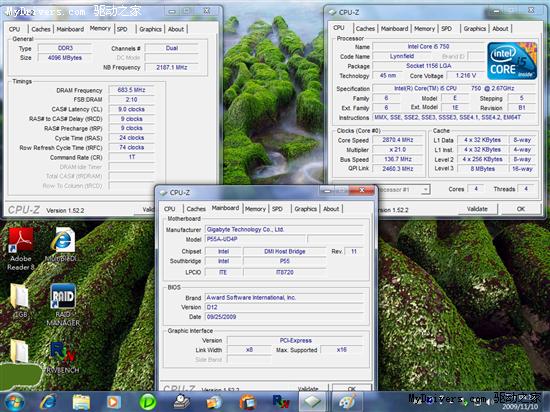The image size is (550, 412).
Task: Click the green circular D taskbar icon
Action: [147, 402]
